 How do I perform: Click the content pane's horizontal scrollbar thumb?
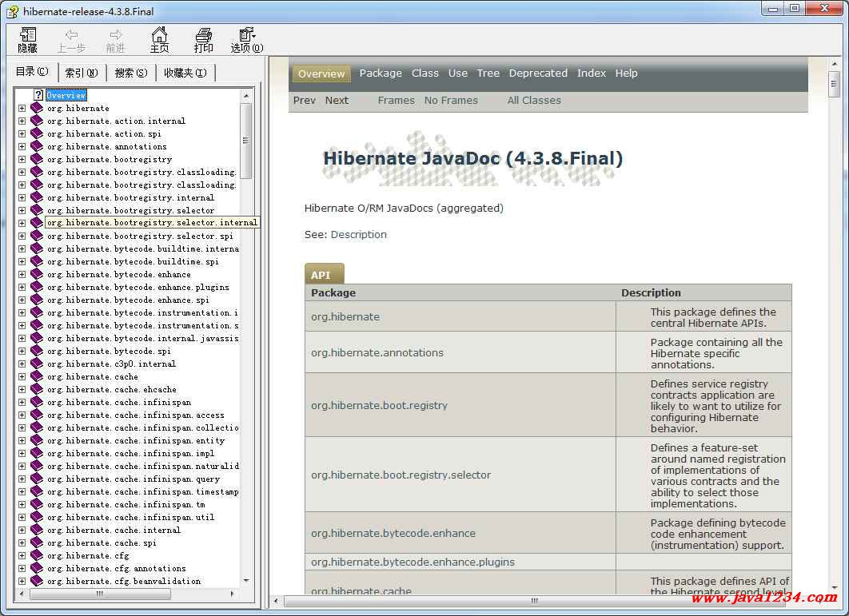(534, 601)
